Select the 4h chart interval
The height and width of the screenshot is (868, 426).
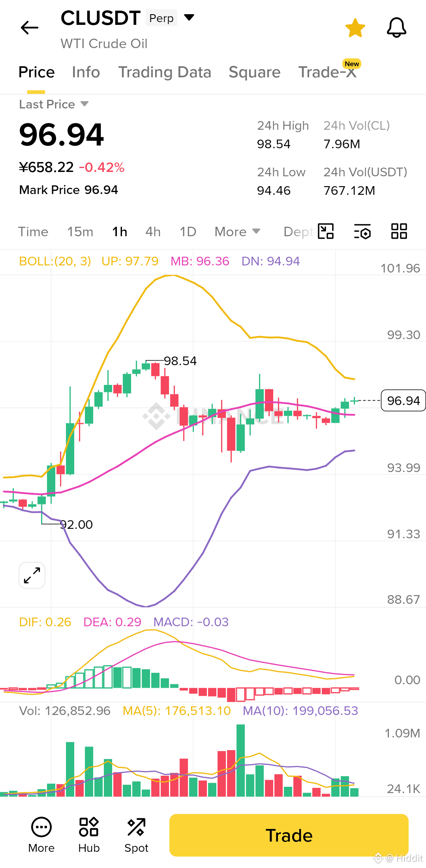tap(153, 232)
